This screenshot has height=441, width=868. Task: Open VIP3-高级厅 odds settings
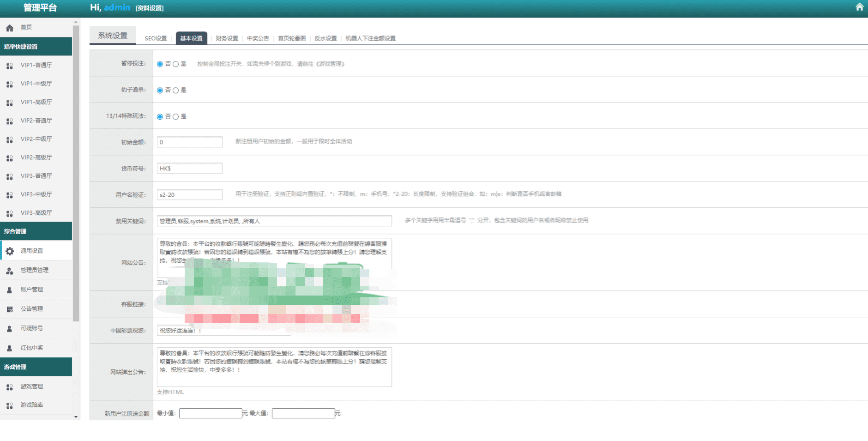pos(36,213)
